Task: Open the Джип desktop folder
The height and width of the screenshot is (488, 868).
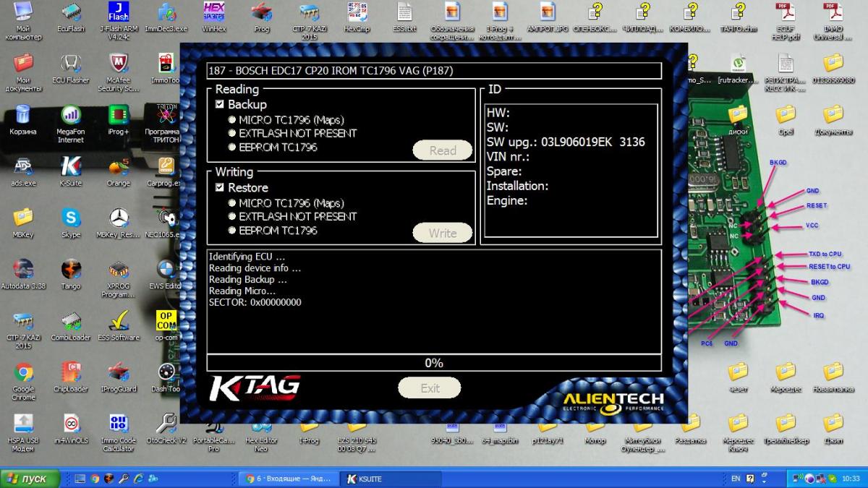Action: click(833, 428)
